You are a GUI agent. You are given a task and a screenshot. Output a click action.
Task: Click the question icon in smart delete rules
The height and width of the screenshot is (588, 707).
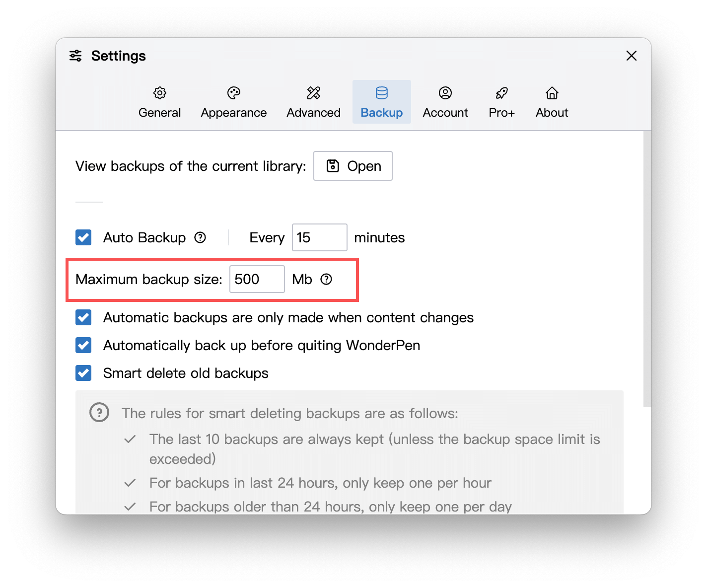[99, 413]
